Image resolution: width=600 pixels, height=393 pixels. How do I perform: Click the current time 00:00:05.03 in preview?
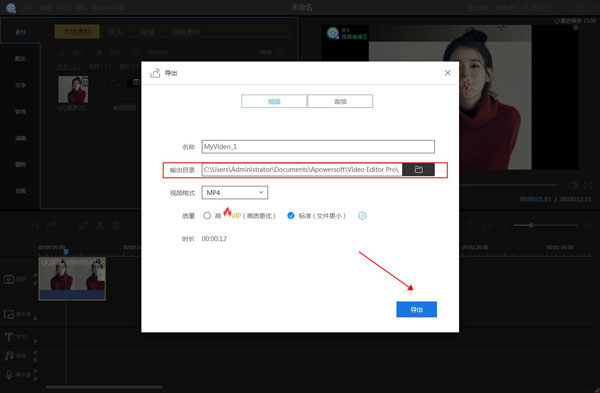[535, 199]
